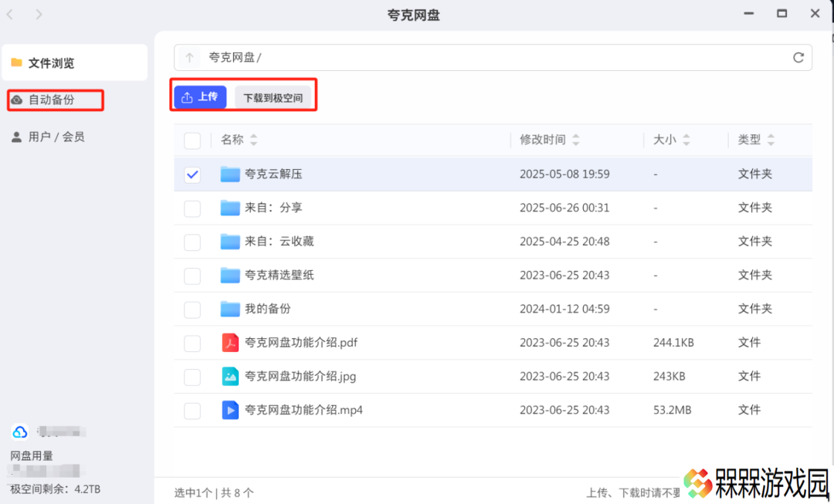The image size is (834, 504).
Task: Select the 夸克云解压 folder name
Action: click(x=273, y=174)
